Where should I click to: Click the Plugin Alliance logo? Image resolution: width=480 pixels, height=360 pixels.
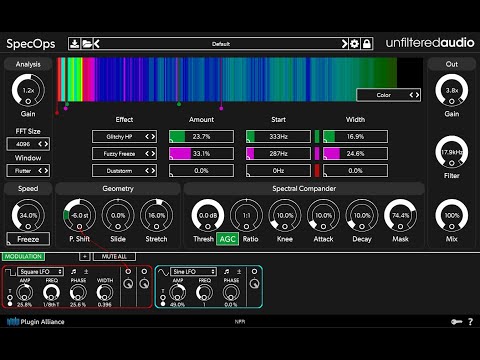pos(36,322)
